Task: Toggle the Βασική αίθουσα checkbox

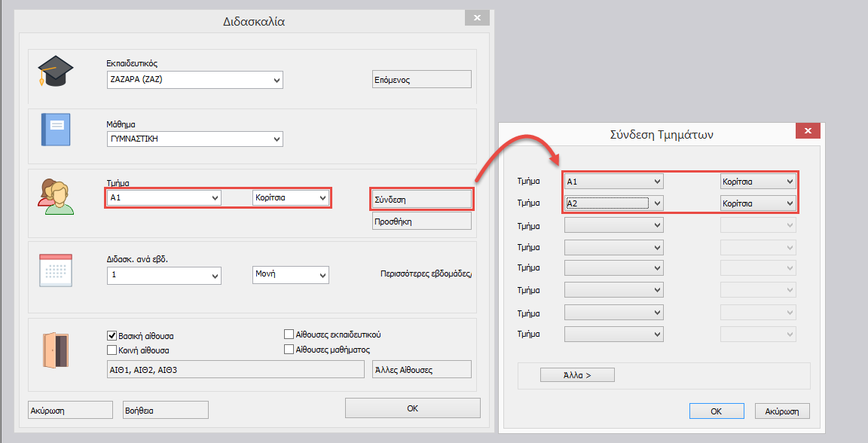Action: click(x=112, y=336)
